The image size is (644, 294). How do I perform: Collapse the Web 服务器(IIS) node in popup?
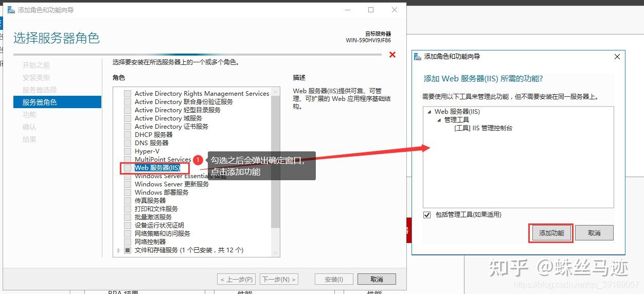[429, 112]
